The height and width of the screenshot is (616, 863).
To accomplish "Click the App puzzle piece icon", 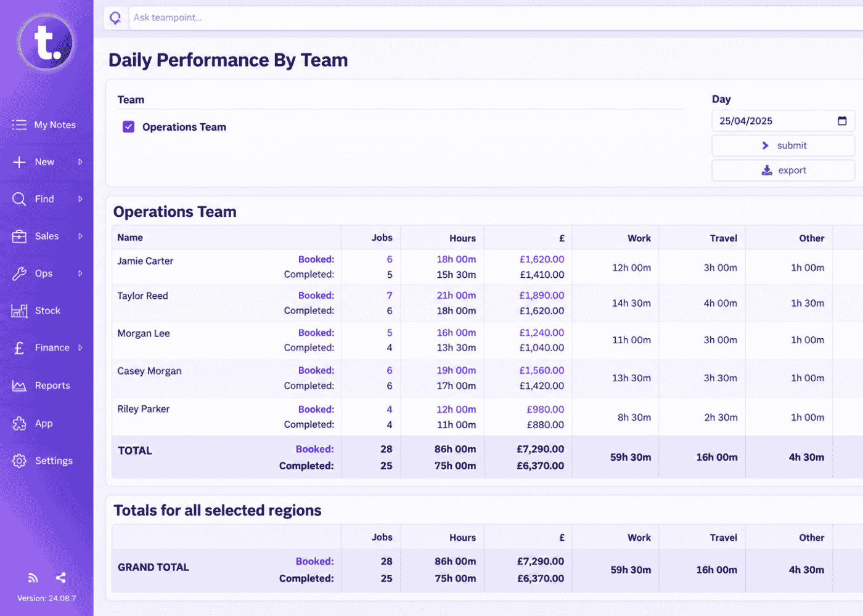I will 19,424.
